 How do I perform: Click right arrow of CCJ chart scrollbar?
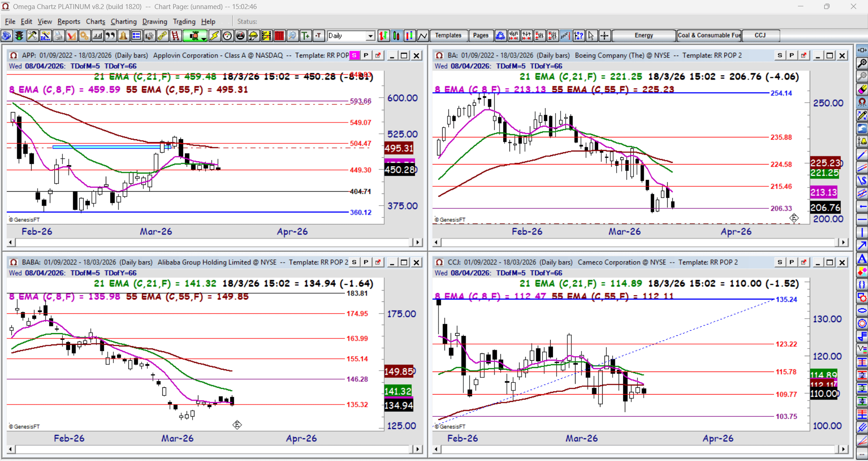(843, 449)
